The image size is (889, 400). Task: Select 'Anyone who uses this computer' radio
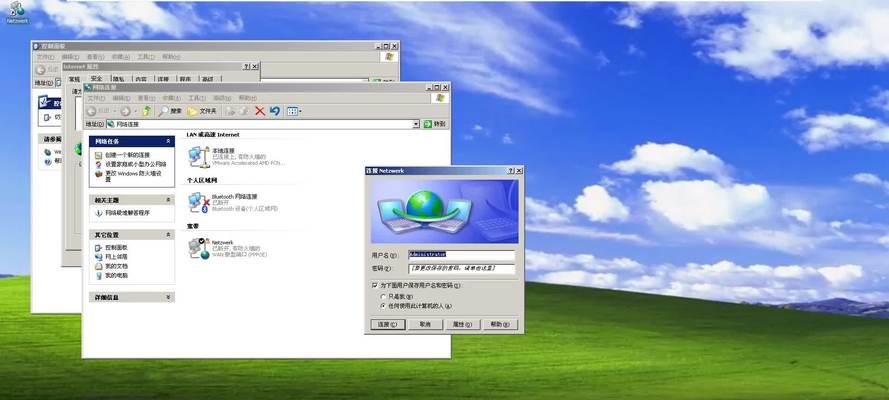(x=384, y=306)
